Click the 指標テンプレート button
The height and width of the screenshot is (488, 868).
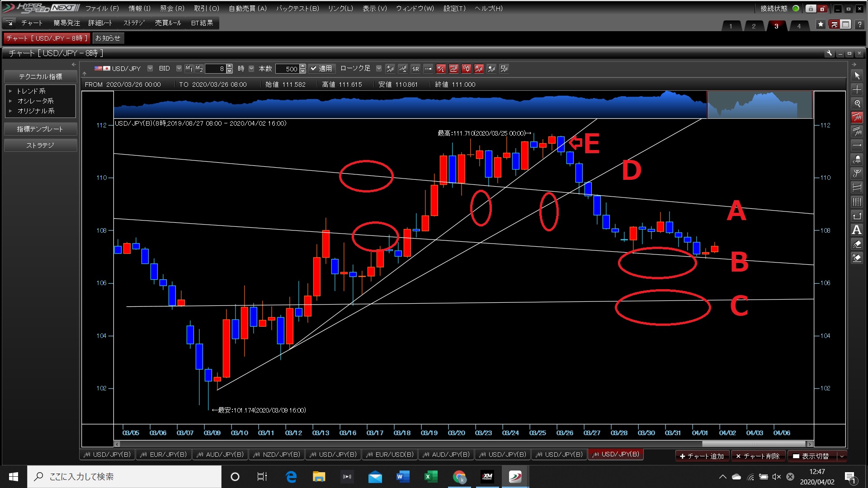(40, 129)
